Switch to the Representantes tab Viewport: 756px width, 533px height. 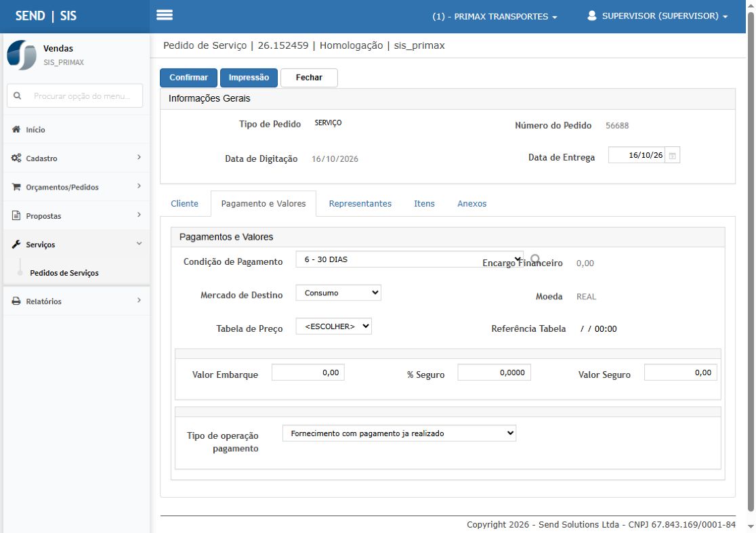pos(360,203)
